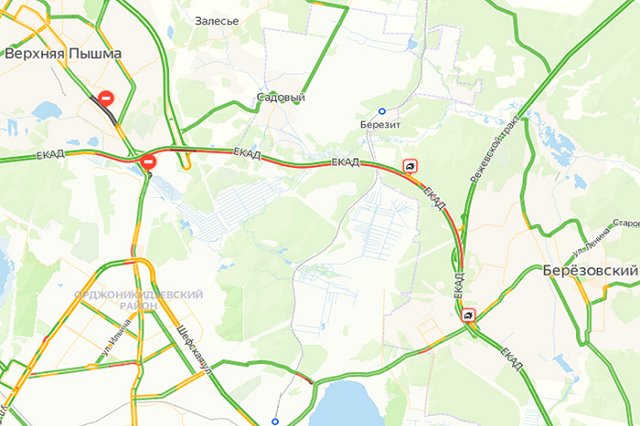Click the road closure sign near Верхняя Пышма
Viewport: 640px width, 426px height.
(x=107, y=98)
